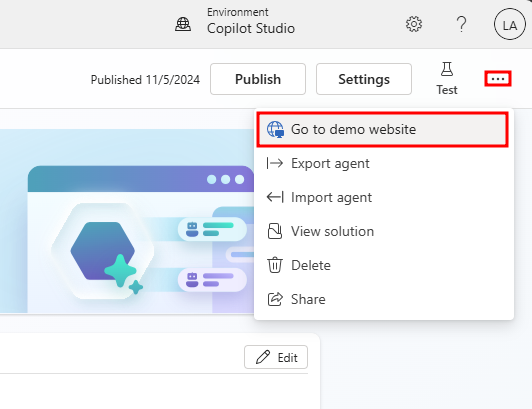This screenshot has width=532, height=409.
Task: Select View solution menu item
Action: coord(384,231)
